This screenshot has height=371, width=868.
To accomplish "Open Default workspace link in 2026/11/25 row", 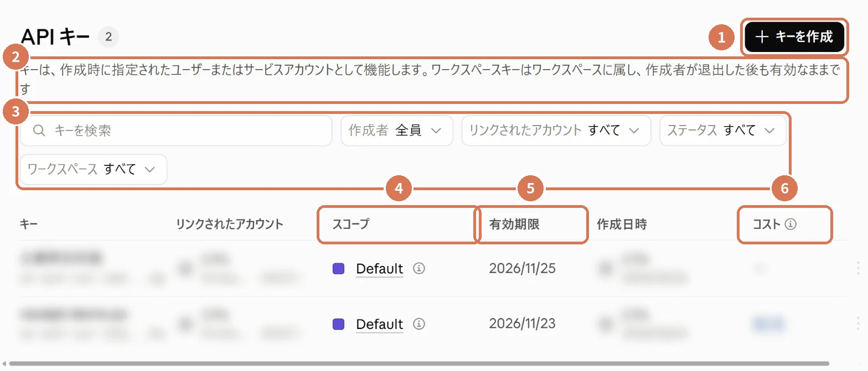I will click(x=379, y=269).
